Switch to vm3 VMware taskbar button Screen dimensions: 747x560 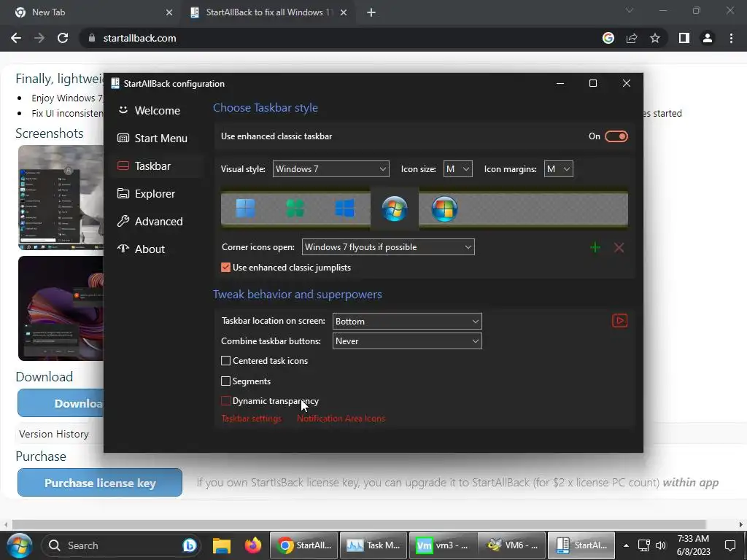pos(442,545)
